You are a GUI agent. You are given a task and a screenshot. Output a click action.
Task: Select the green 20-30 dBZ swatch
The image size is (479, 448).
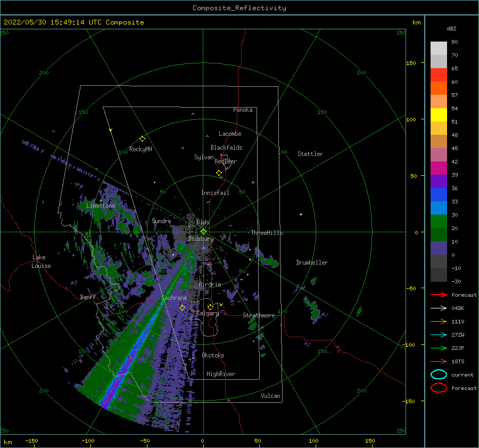(x=439, y=222)
